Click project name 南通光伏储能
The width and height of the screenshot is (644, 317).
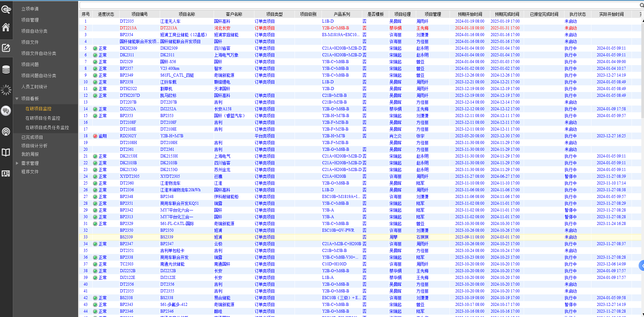click(172, 264)
